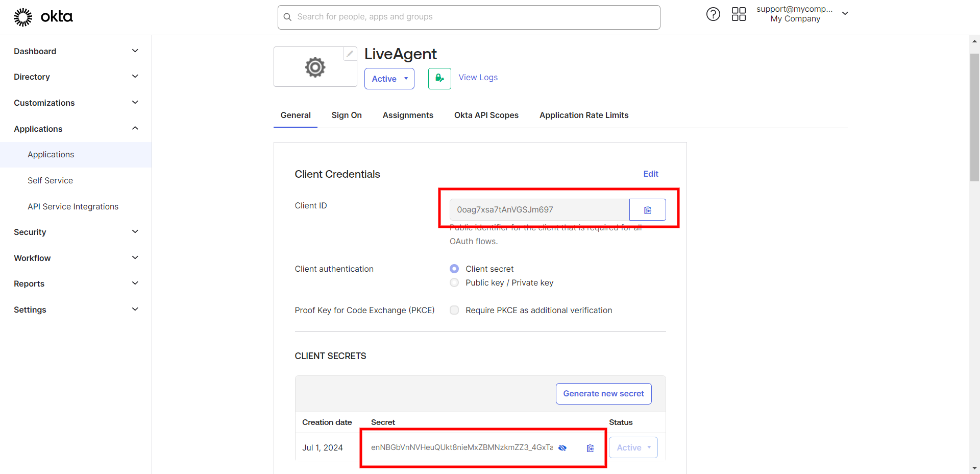The height and width of the screenshot is (474, 980).
Task: Open the help question mark icon
Action: [x=713, y=14]
